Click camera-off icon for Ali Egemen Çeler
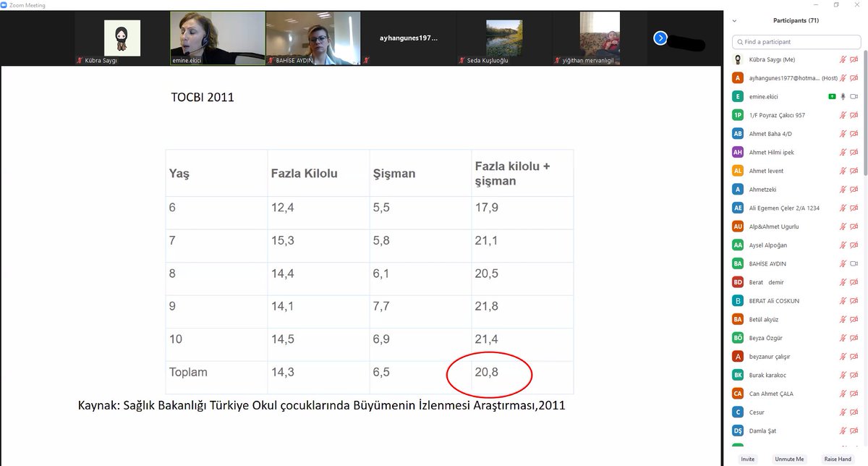This screenshot has width=868, height=466. [x=854, y=208]
